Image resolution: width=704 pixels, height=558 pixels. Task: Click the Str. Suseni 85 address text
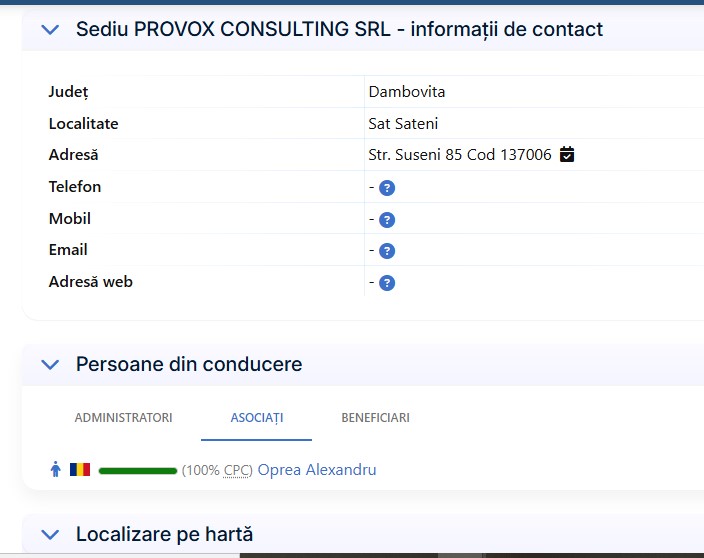pos(460,155)
